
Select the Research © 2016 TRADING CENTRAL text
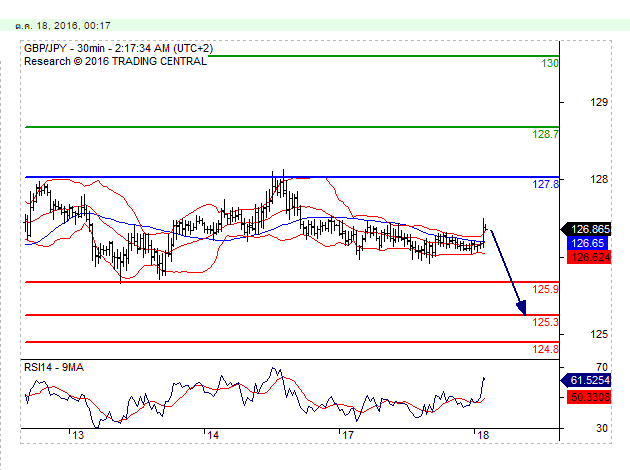(115, 61)
